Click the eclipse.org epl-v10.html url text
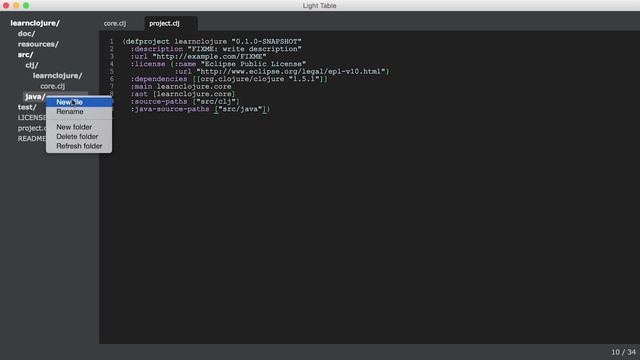 tap(291, 71)
